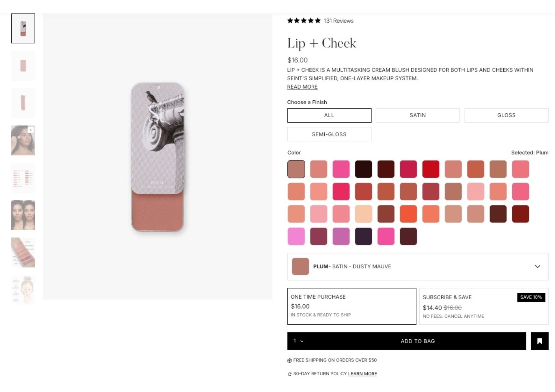Switch to the Gloss finish filter
This screenshot has height=392, width=555.
click(506, 115)
